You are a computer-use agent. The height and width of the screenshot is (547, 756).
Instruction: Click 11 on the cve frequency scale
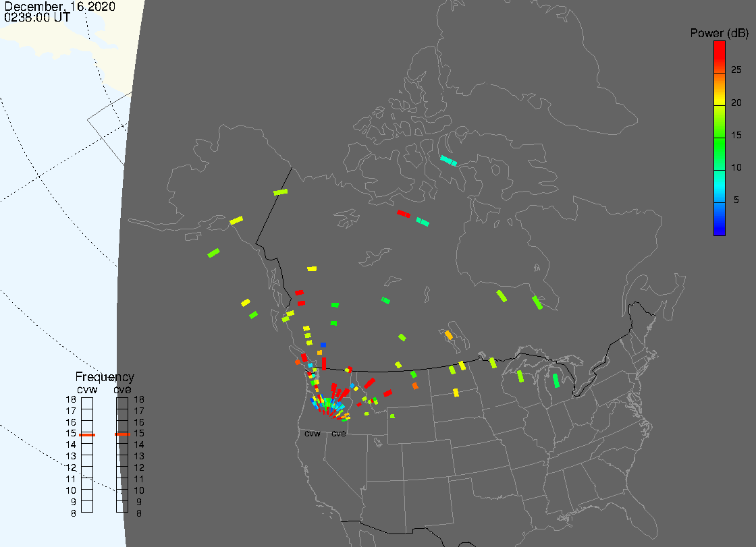point(139,479)
